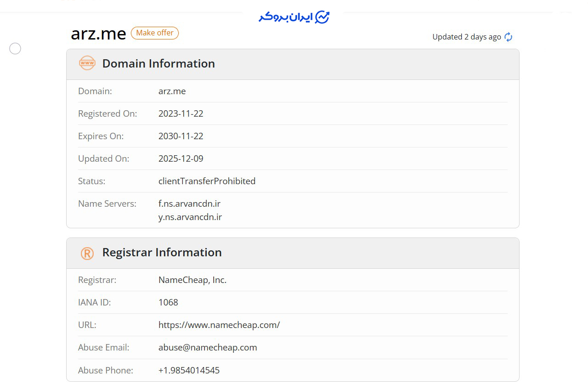Click the Make offer button
The image size is (588, 390).
[155, 33]
